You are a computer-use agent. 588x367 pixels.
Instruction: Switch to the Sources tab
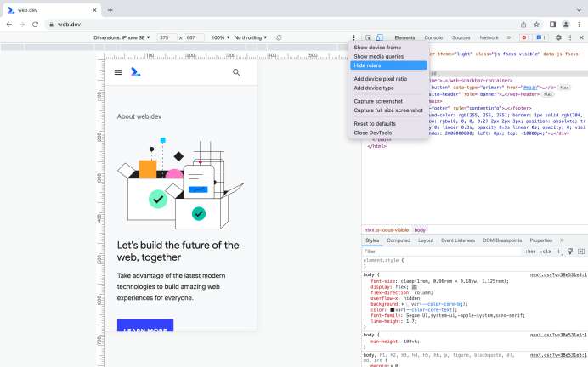[x=461, y=37]
